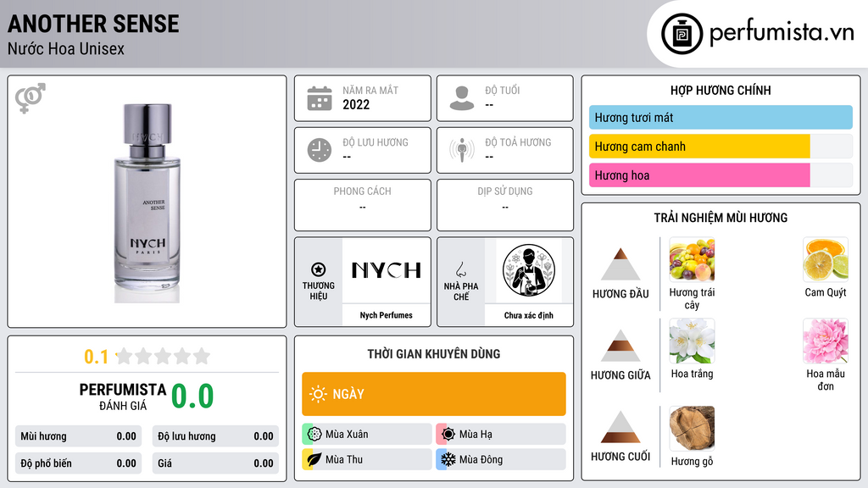The width and height of the screenshot is (868, 488).
Task: Click the Dịp sử dụng card
Action: pos(505,205)
